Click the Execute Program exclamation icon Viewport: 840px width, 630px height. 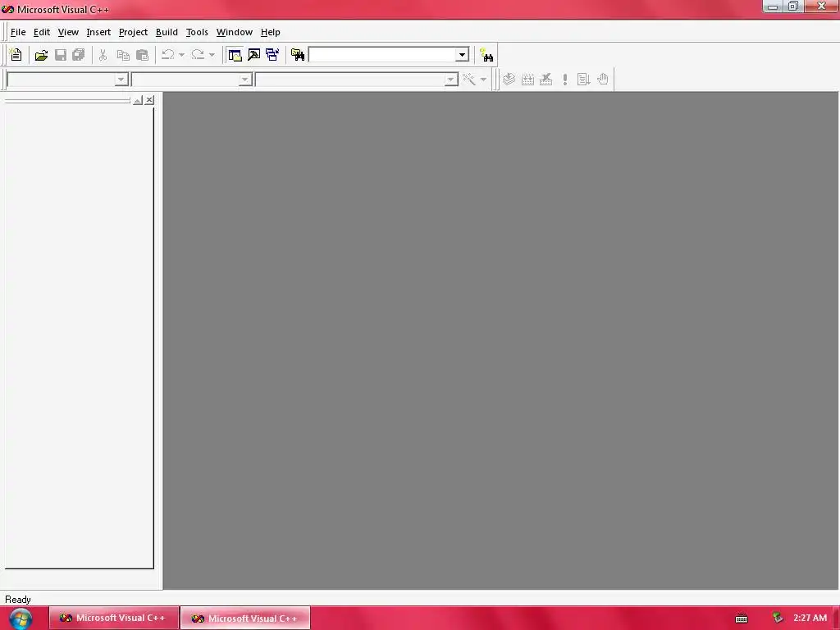pos(565,80)
